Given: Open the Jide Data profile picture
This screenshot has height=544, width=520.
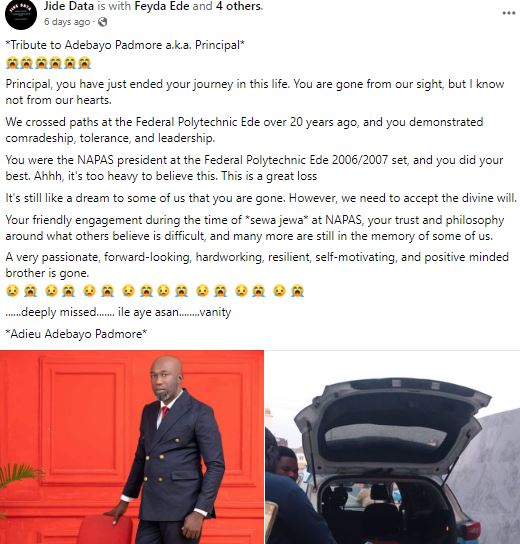Looking at the screenshot, I should [x=21, y=14].
